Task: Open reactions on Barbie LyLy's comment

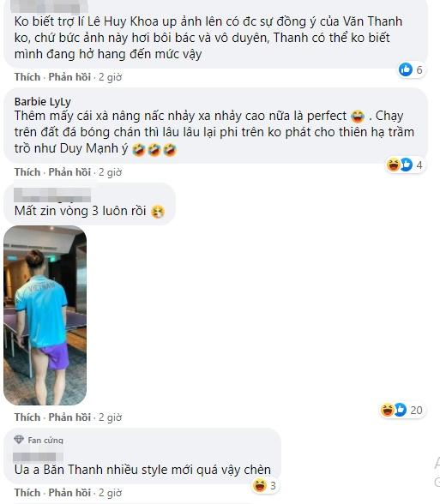Action: coord(406,165)
